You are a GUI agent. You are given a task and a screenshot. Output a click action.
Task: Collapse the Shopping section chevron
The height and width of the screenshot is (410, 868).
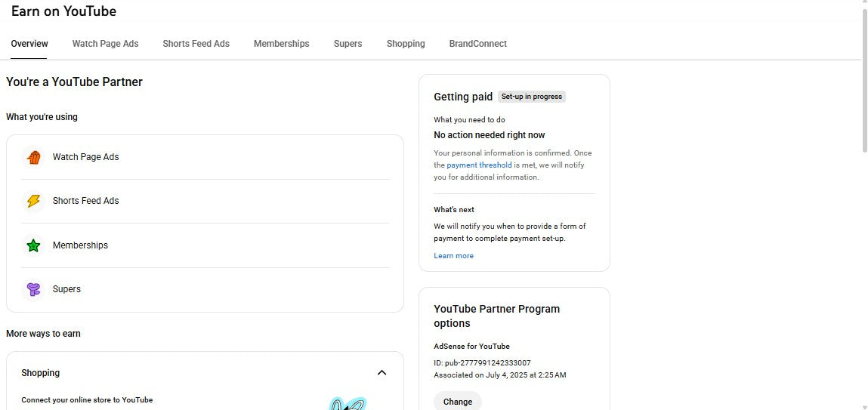pyautogui.click(x=381, y=373)
